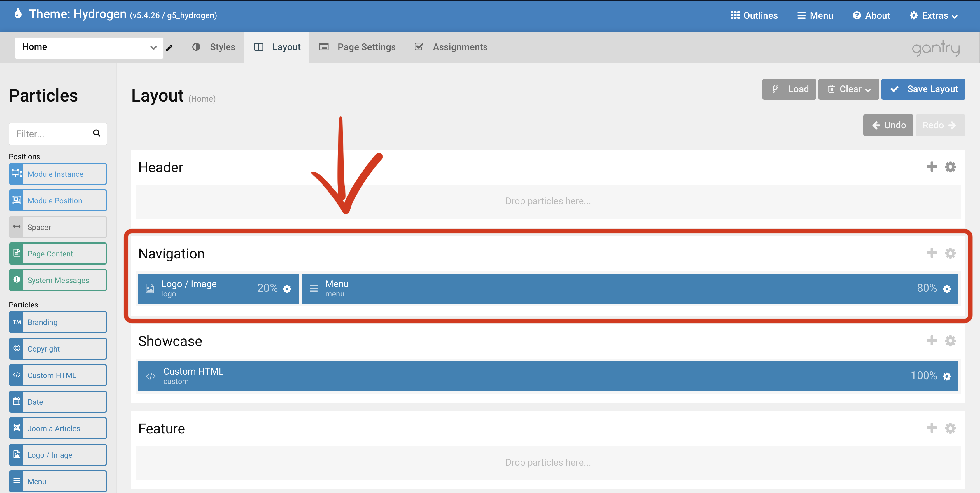Viewport: 980px width, 493px height.
Task: Open the Clear dropdown options
Action: (849, 89)
